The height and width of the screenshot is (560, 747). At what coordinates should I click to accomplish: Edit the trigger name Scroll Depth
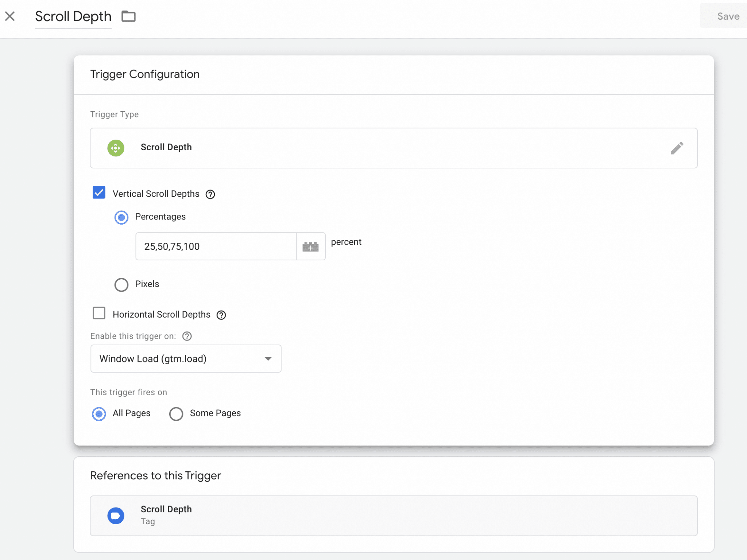click(x=73, y=16)
